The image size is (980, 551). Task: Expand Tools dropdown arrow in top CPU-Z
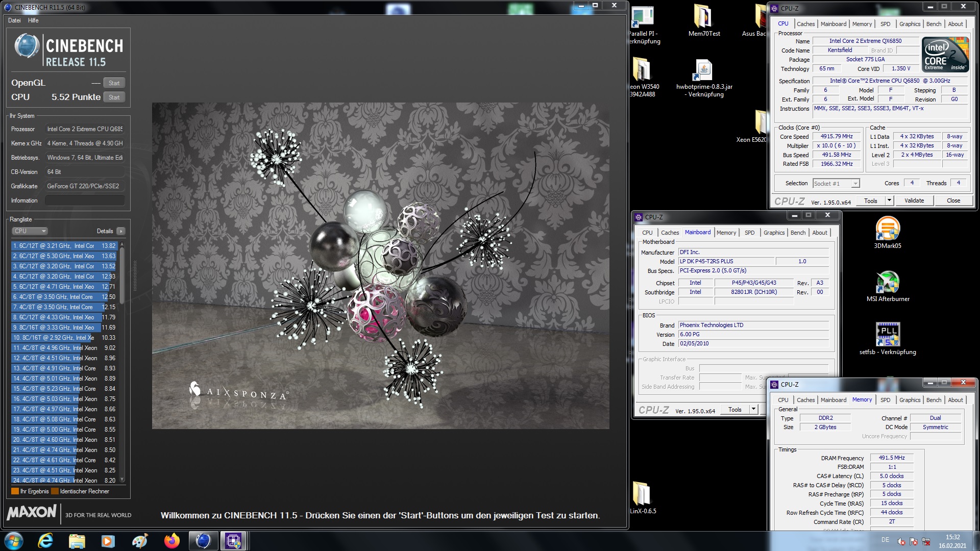click(889, 201)
